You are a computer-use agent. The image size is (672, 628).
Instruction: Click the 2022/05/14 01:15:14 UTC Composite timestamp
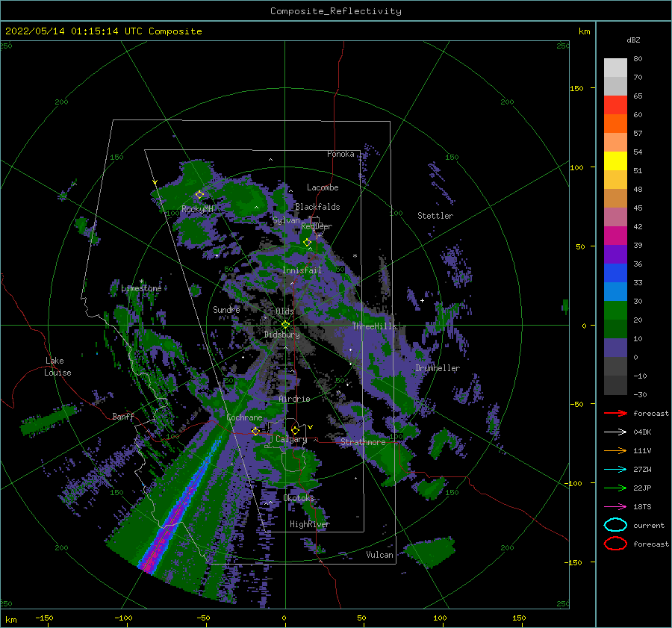click(103, 31)
